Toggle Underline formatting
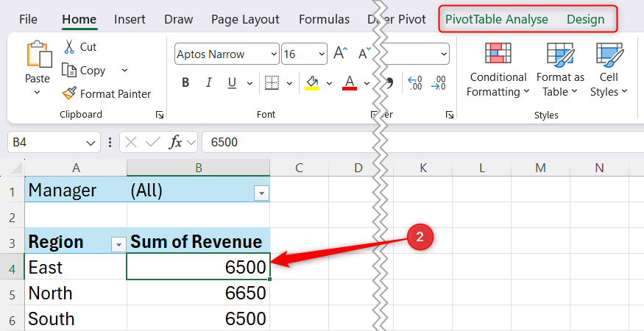This screenshot has height=331, width=644. coord(232,83)
